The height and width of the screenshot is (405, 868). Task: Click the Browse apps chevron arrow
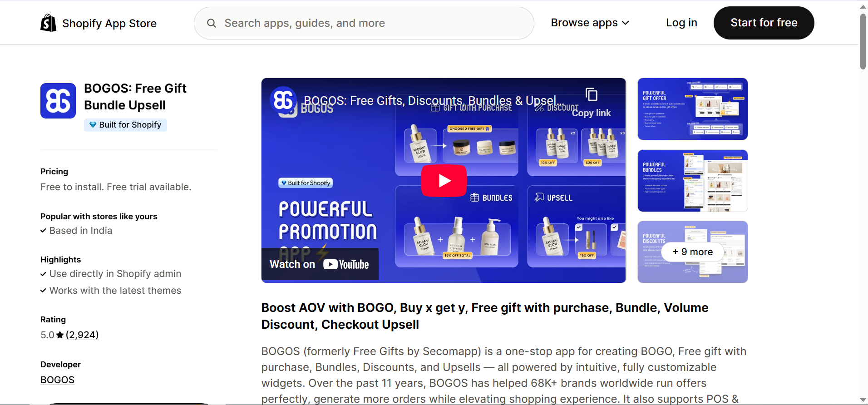[625, 23]
